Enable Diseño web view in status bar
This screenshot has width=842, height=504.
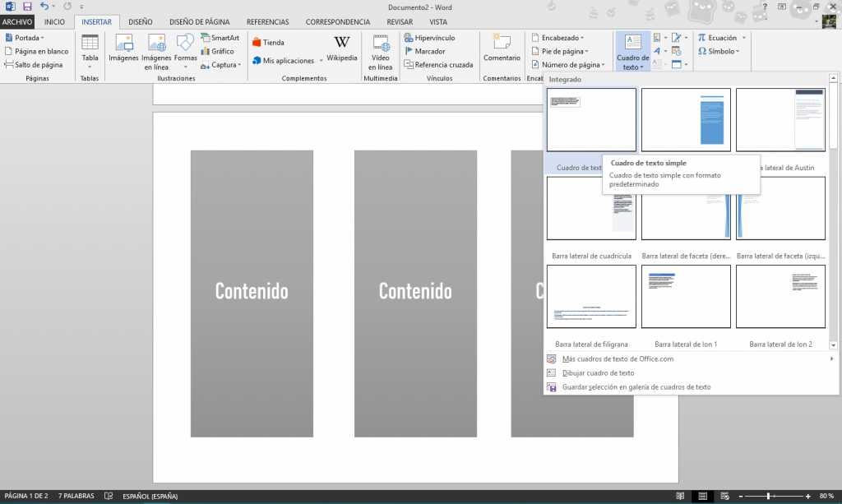724,496
